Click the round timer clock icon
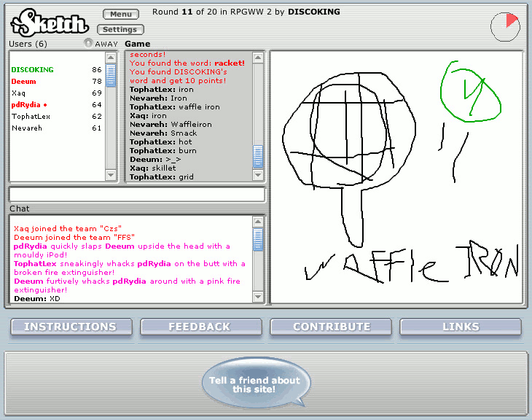 pyautogui.click(x=505, y=26)
